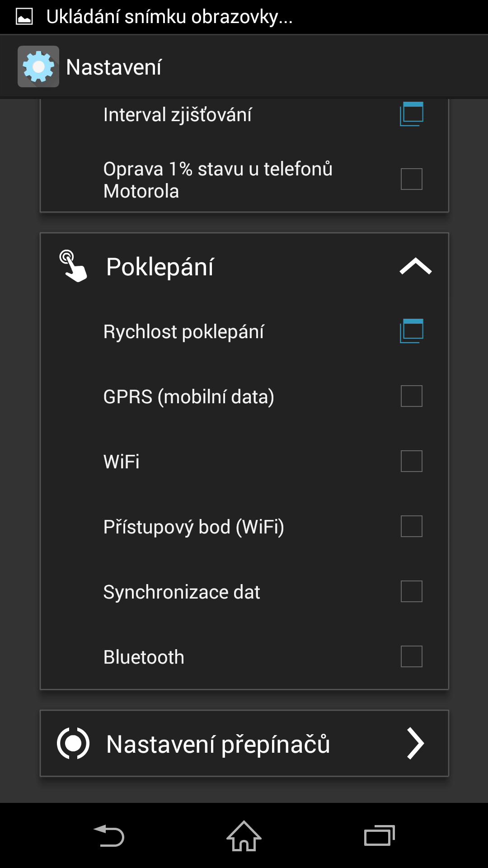Screen dimensions: 488x868
Task: Select the Rychlost poklepání setting label
Action: (183, 332)
